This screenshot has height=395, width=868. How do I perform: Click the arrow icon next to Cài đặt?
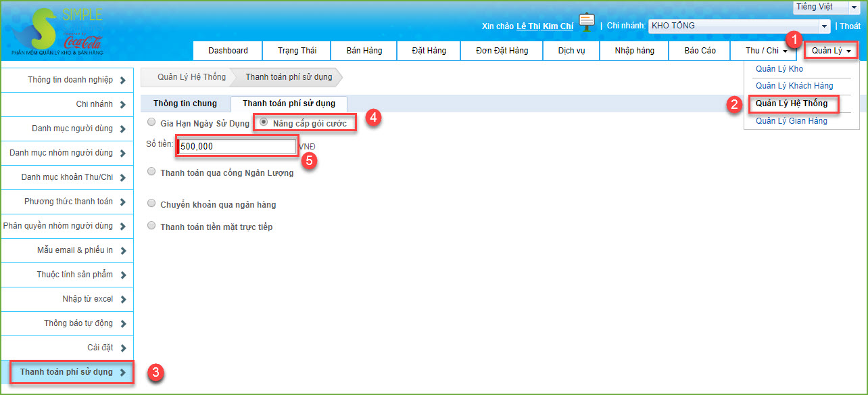click(x=122, y=348)
